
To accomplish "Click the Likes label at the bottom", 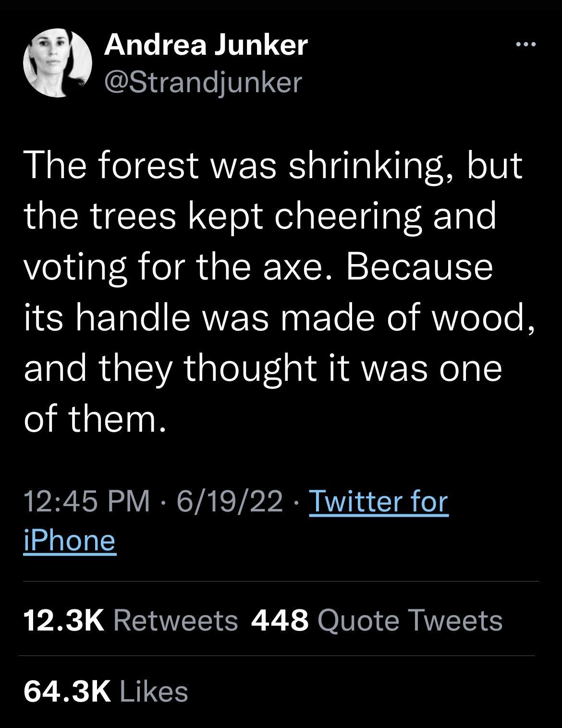I will click(154, 703).
